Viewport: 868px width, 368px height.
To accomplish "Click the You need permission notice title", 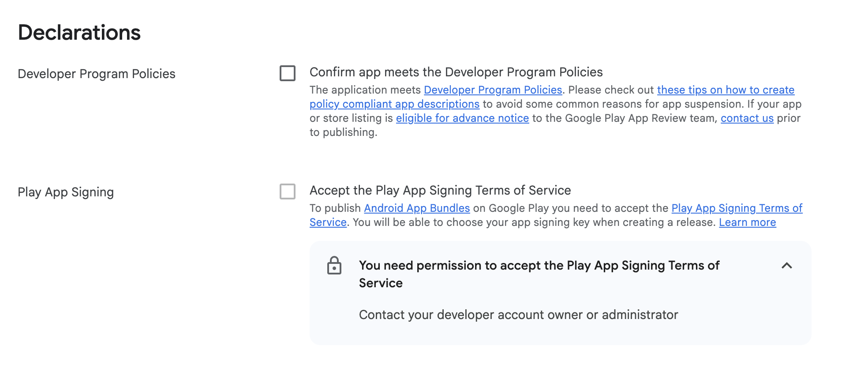I will (539, 266).
